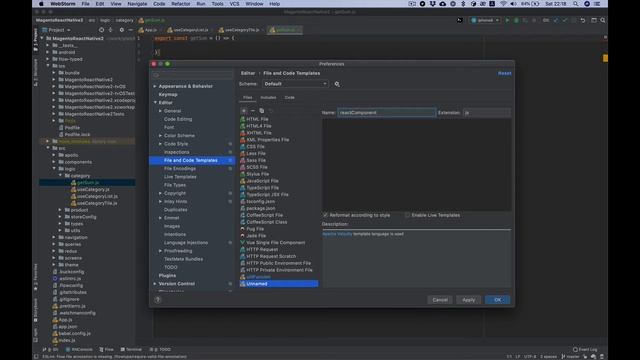This screenshot has width=640, height=360.
Task: Click the Extension input field
Action: point(487,113)
